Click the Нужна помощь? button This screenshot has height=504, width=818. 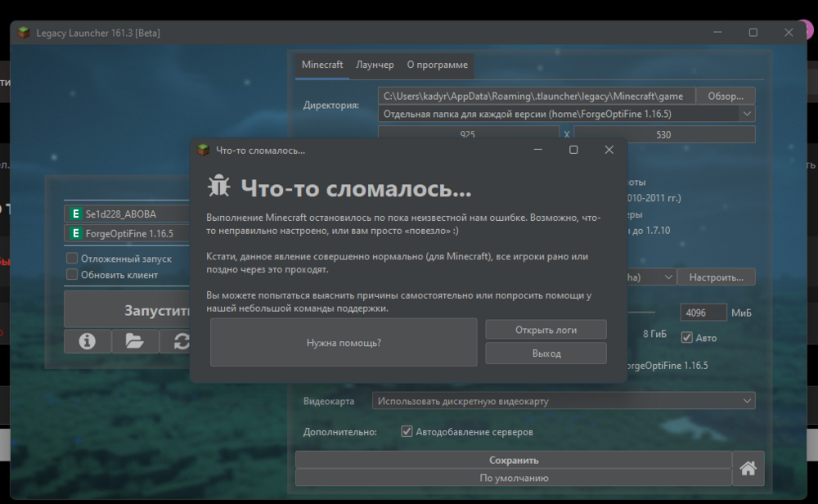click(344, 342)
